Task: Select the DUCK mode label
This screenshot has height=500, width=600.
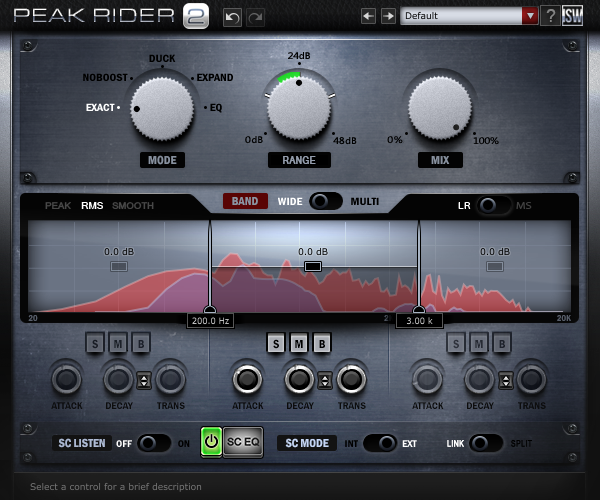Action: [162, 59]
